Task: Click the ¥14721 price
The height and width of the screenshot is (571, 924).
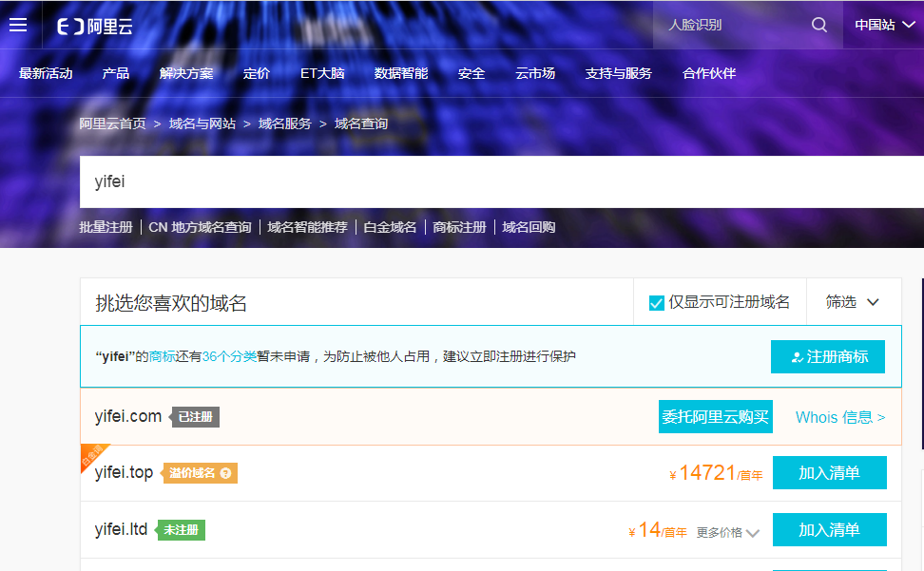Action: (x=716, y=473)
